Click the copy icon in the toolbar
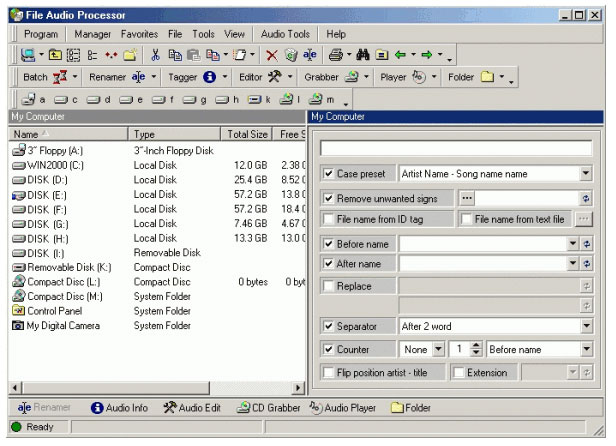This screenshot has height=446, width=616. pos(175,55)
